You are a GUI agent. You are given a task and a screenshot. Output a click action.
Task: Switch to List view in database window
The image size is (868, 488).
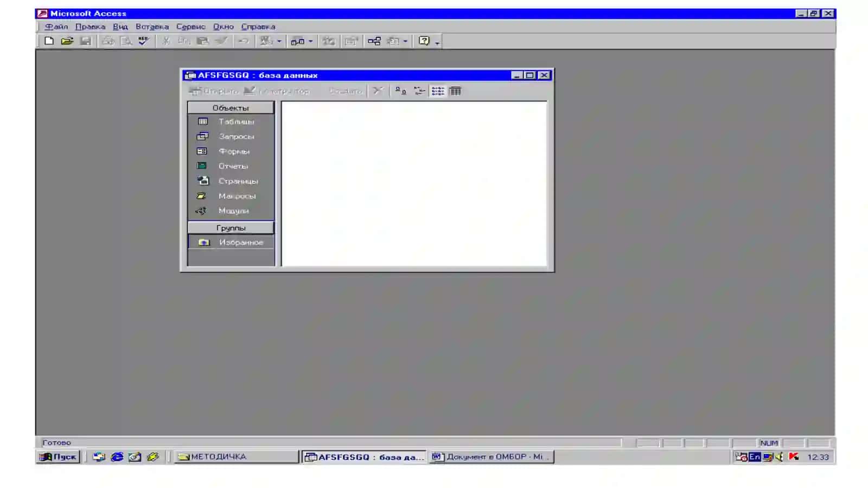[438, 91]
